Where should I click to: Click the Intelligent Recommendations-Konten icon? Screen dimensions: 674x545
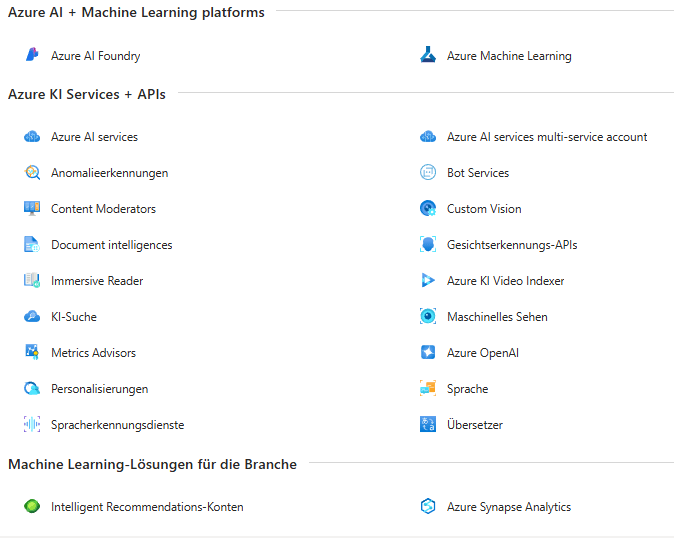coord(32,507)
